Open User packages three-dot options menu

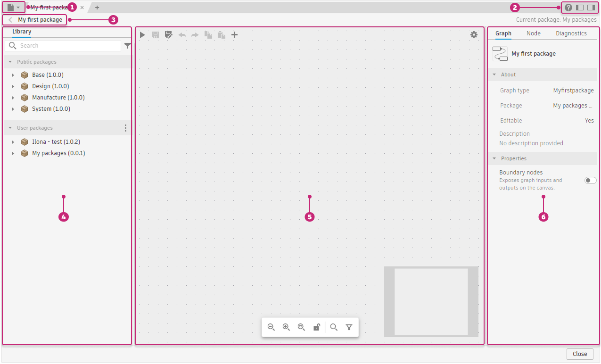coord(125,128)
